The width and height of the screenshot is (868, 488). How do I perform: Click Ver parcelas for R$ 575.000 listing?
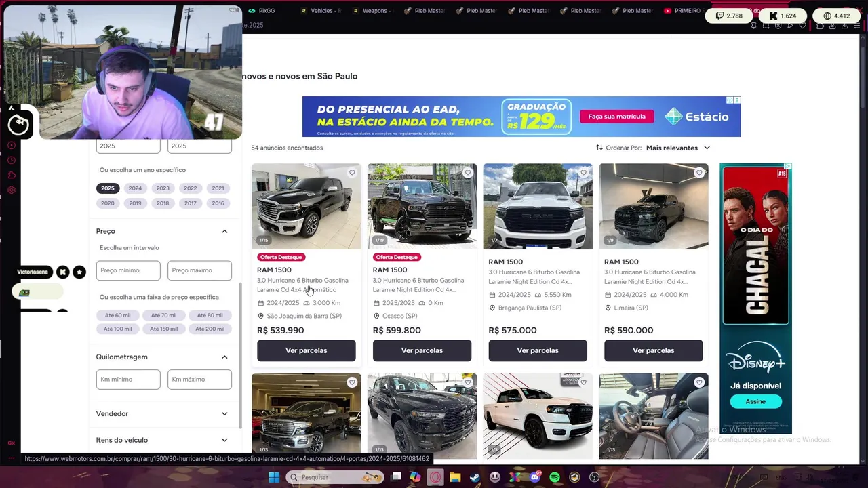click(x=538, y=350)
